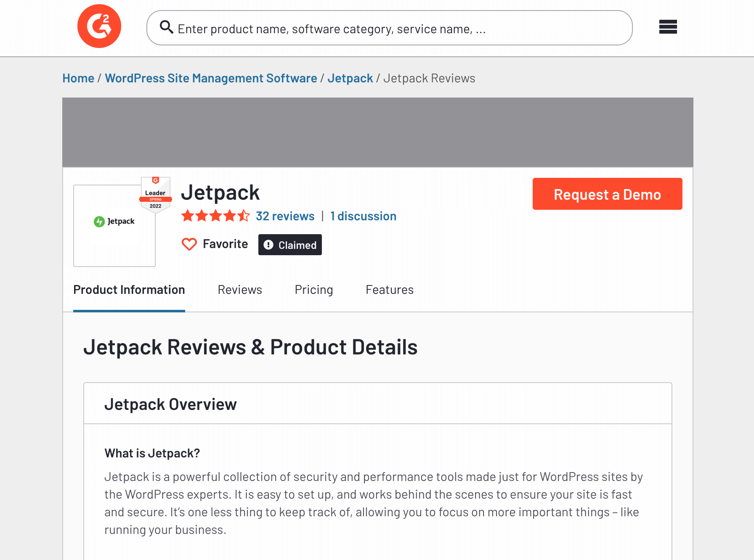Click inside the product search field

click(x=379, y=28)
